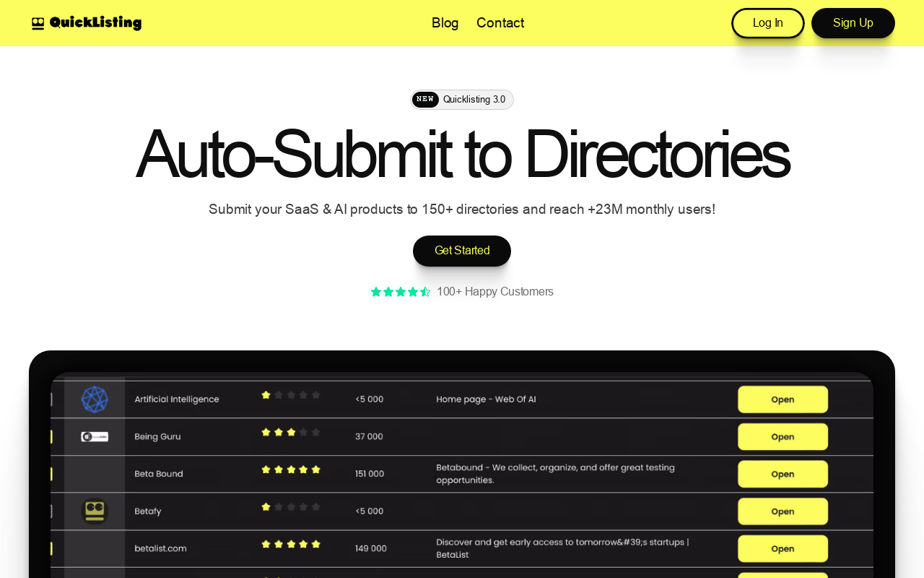924x578 pixels.
Task: Click the betalist.com five-star rating
Action: [291, 544]
